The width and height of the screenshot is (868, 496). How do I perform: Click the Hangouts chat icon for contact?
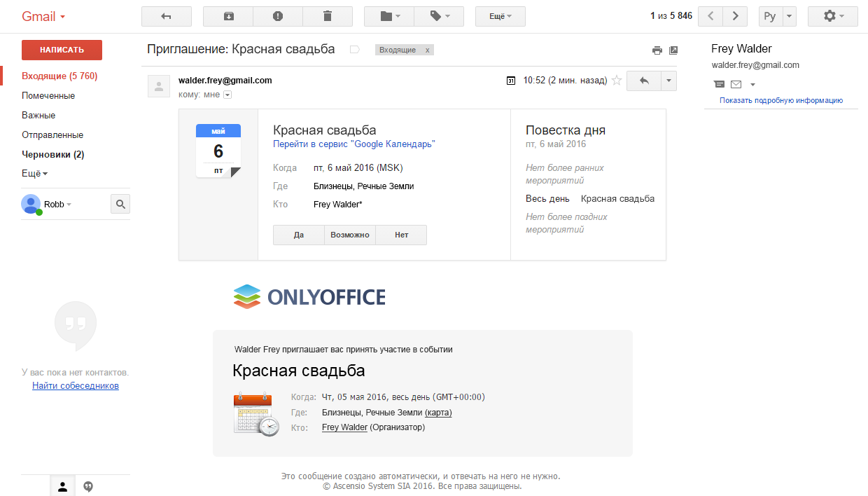(x=719, y=84)
